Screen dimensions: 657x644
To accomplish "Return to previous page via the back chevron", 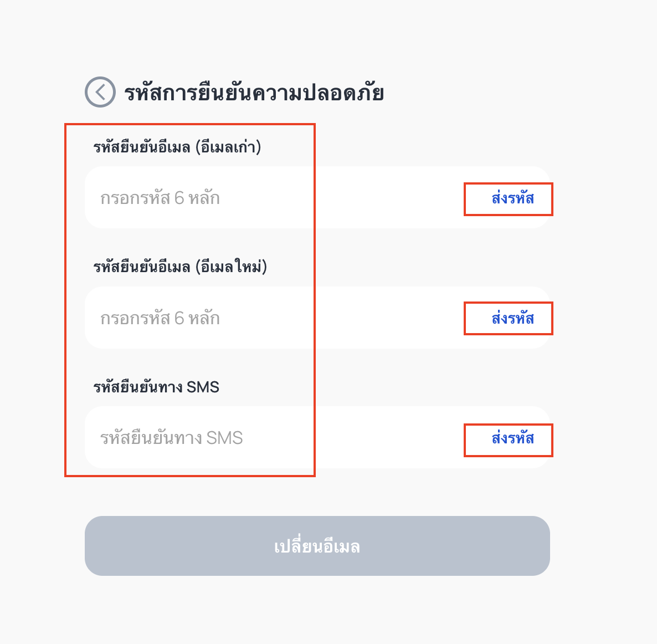I will [x=100, y=92].
